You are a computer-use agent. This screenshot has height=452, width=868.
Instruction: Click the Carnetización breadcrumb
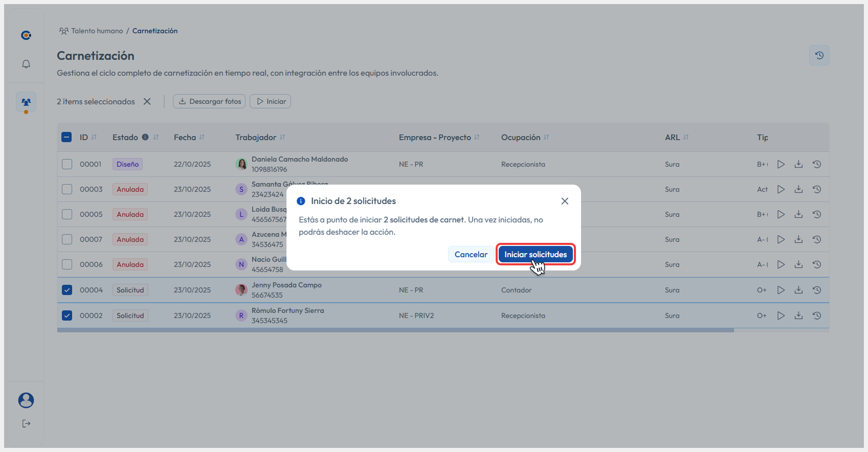[x=155, y=31]
